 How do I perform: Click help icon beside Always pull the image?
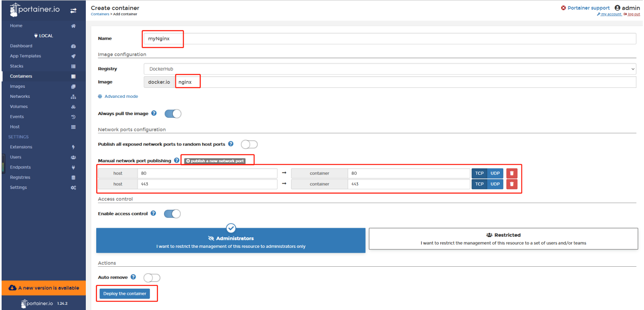(154, 113)
